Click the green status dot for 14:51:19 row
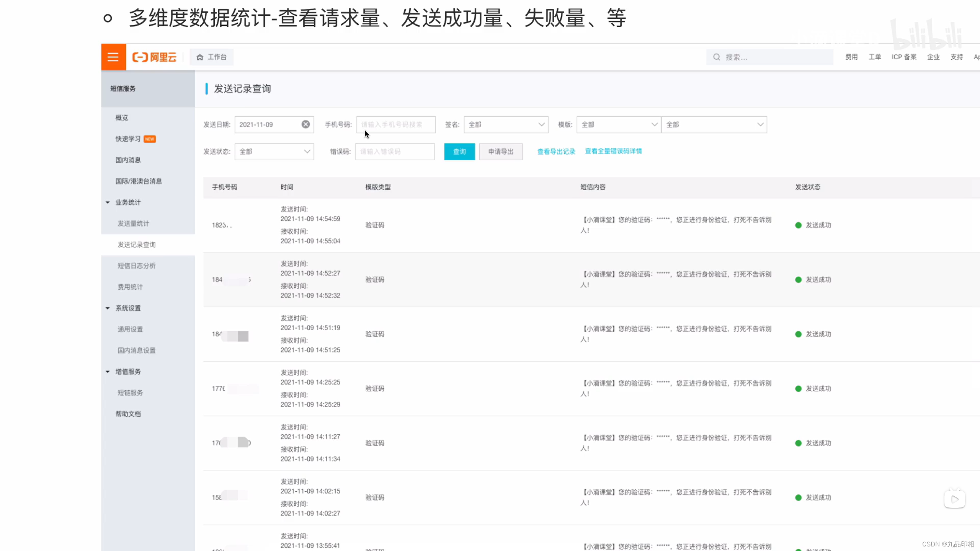Viewport: 980px width, 551px height. point(798,334)
